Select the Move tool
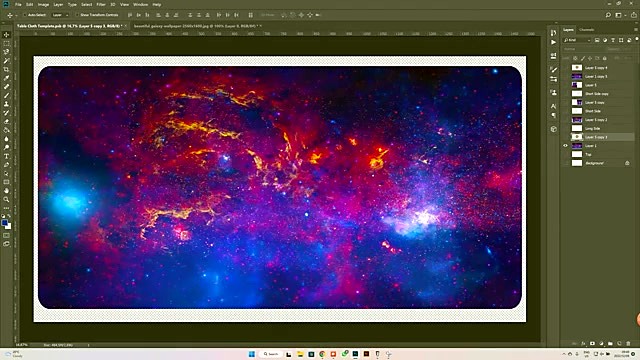This screenshot has height=360, width=640. tap(6, 35)
